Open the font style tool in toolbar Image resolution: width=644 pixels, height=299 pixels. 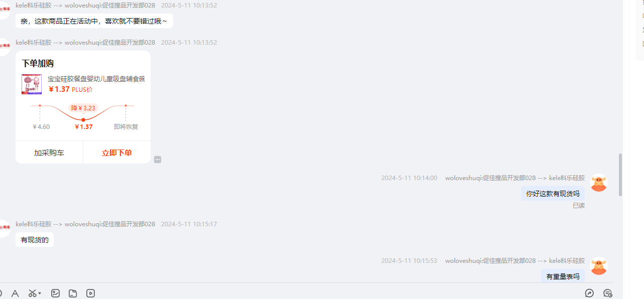(15, 293)
